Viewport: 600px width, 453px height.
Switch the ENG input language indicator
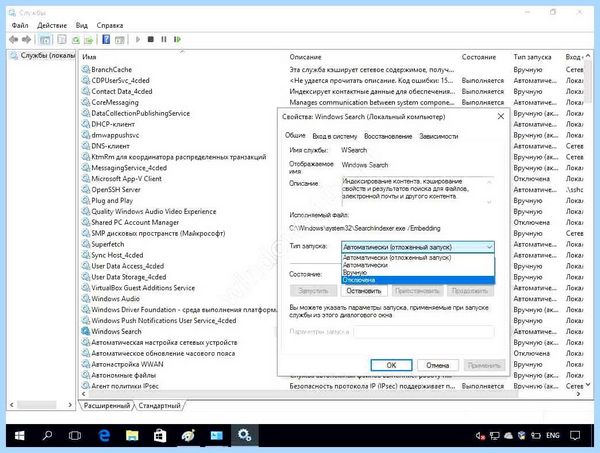[553, 435]
